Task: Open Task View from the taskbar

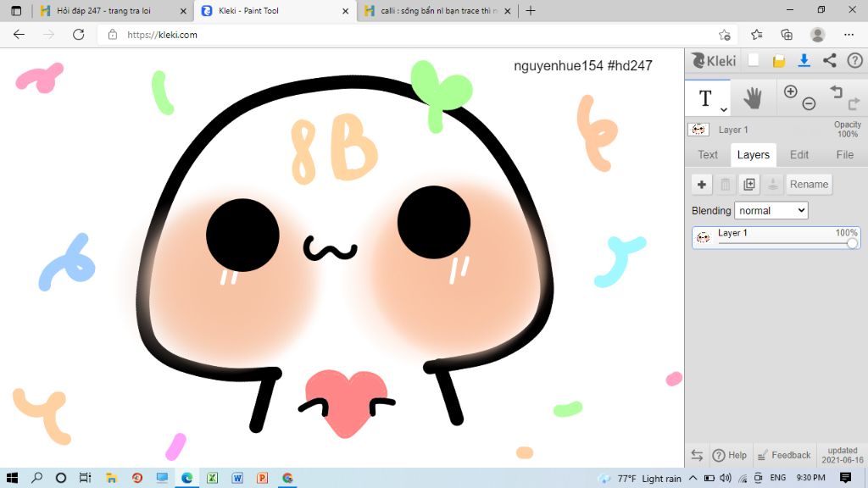Action: 85,478
